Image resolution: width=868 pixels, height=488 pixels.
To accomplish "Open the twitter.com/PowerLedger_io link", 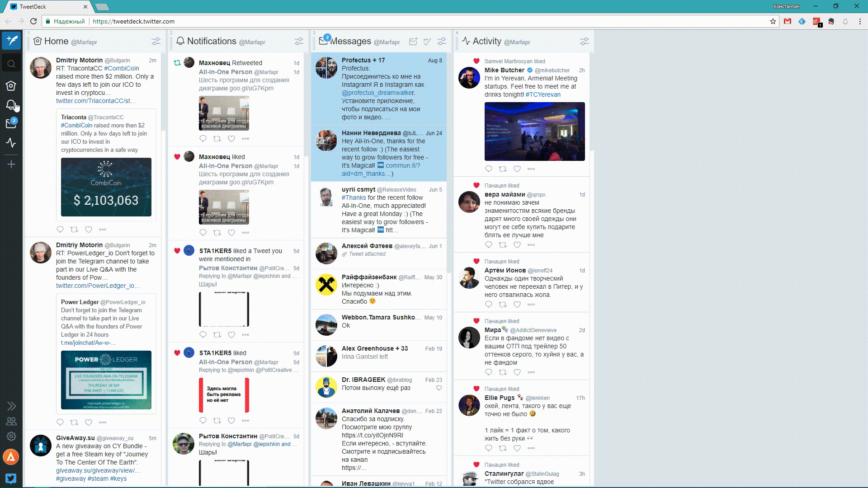I will pos(98,286).
